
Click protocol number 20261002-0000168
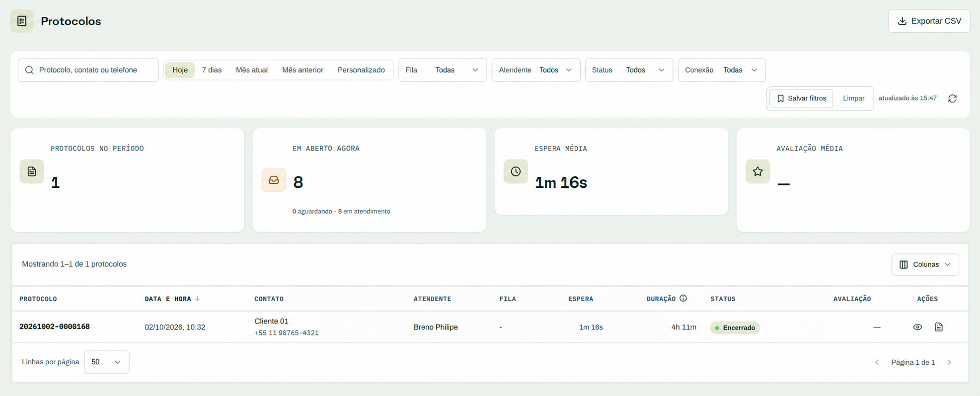tap(55, 326)
